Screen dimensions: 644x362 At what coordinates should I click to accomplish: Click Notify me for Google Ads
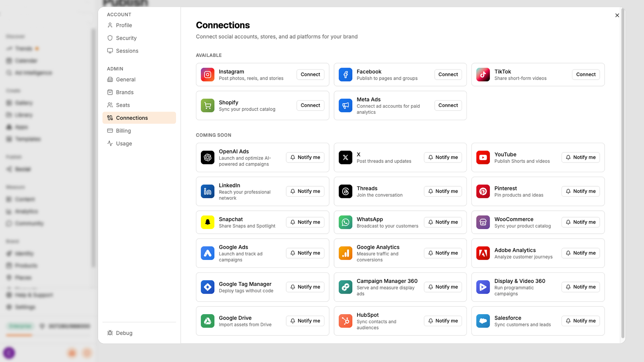tap(305, 253)
